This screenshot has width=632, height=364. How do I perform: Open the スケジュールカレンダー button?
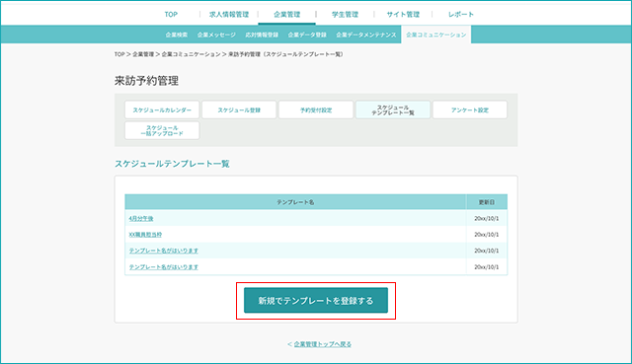[x=162, y=109]
